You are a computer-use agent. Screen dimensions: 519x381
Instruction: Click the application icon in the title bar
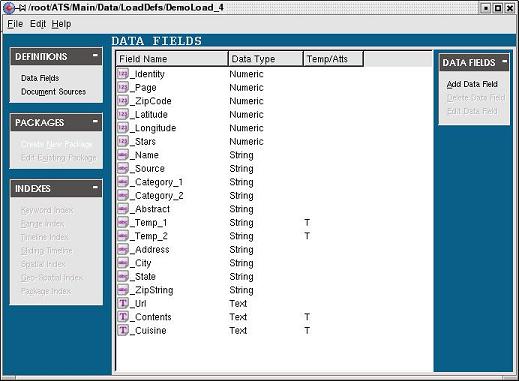[x=8, y=8]
